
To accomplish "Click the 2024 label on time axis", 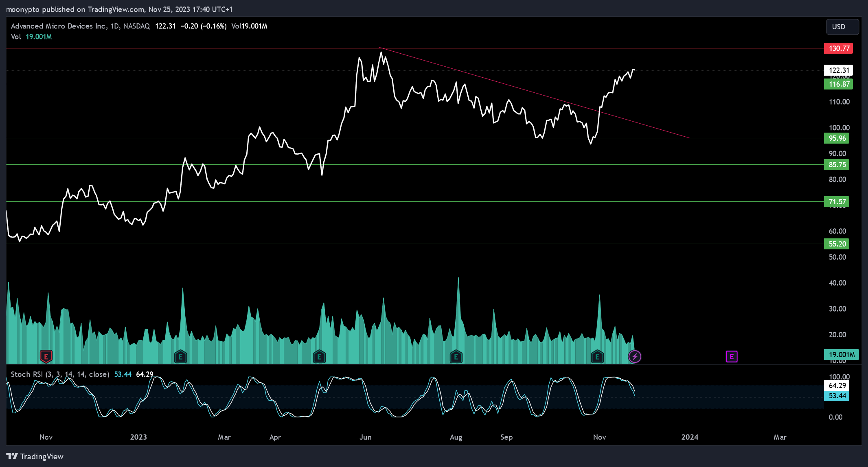I will coord(690,437).
